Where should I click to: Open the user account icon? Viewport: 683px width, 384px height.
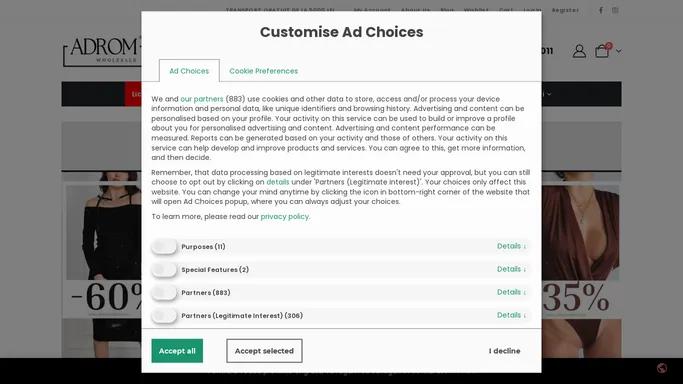(x=579, y=51)
